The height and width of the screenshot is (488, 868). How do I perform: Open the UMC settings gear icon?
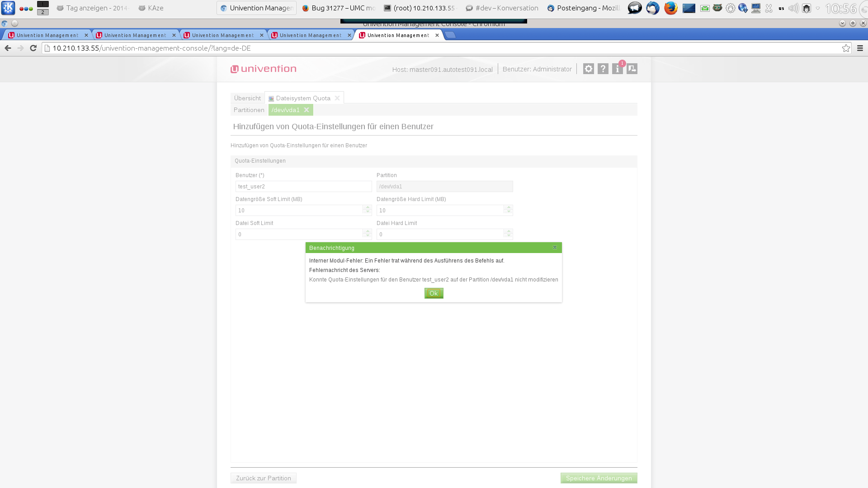(588, 69)
